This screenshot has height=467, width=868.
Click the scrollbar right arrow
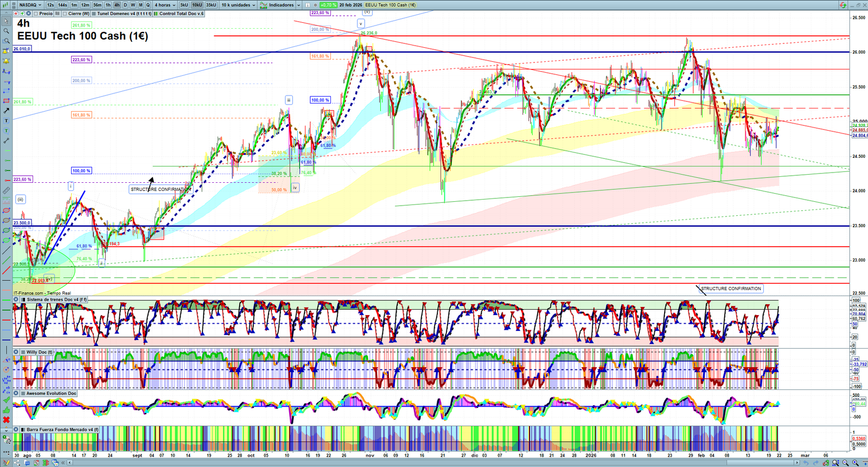coord(796,463)
